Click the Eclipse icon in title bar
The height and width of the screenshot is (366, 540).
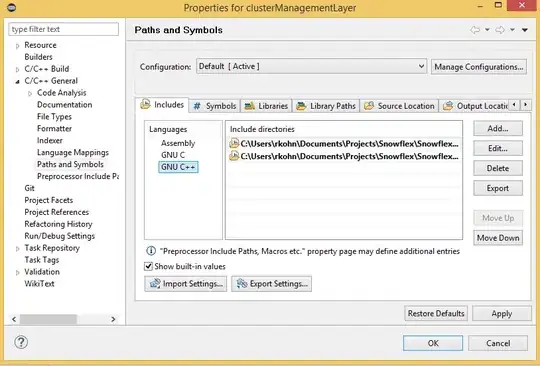tap(11, 7)
